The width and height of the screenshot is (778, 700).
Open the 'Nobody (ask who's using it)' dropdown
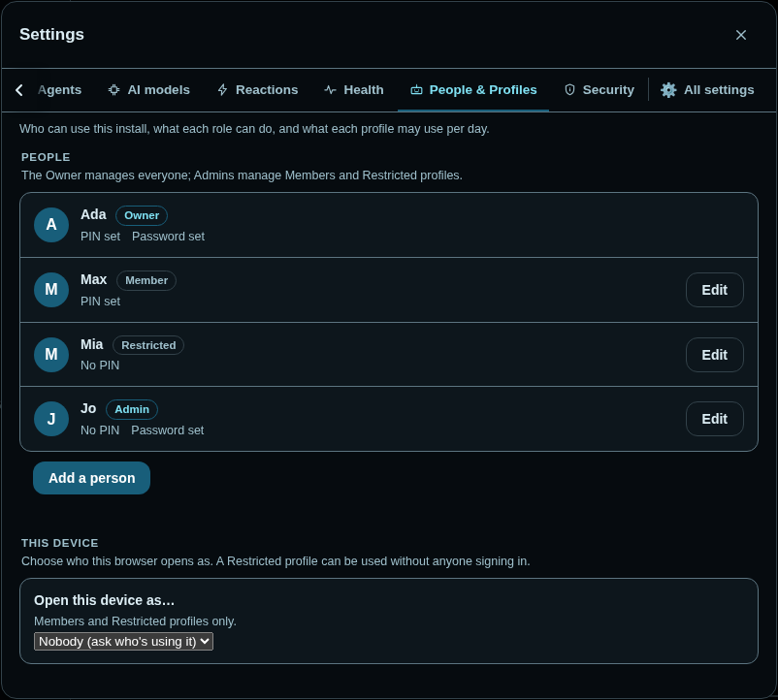(x=123, y=641)
